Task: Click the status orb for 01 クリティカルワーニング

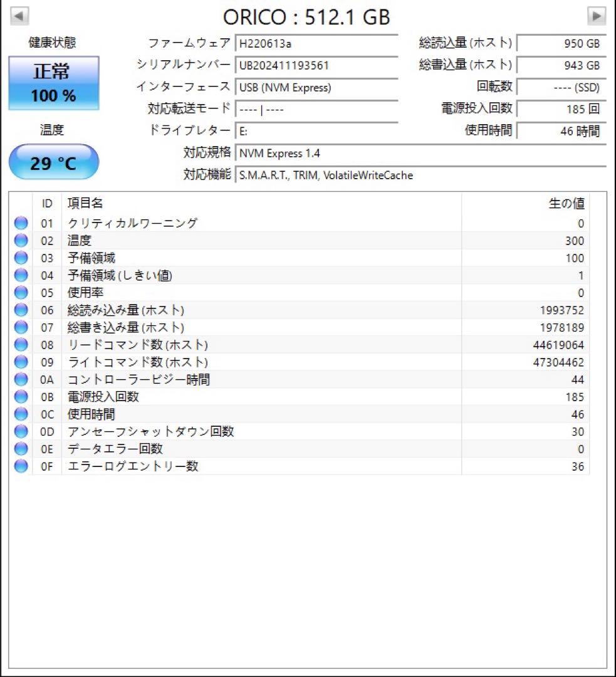Action: pos(21,223)
